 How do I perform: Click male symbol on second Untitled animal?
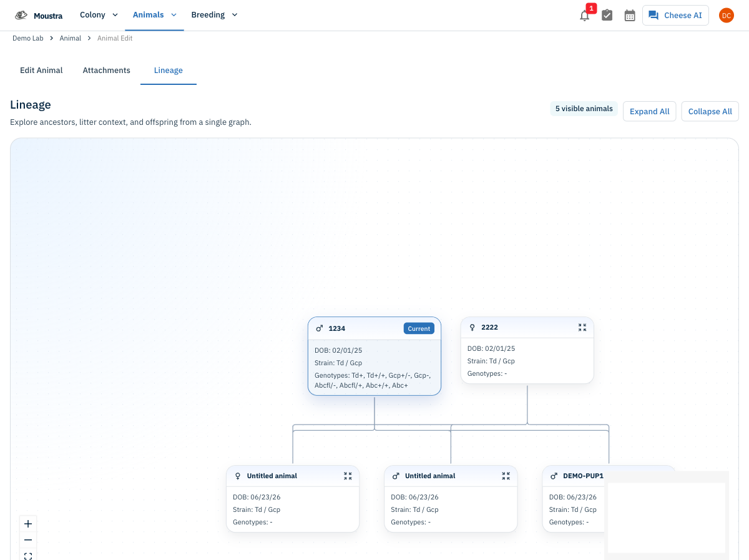coord(396,476)
